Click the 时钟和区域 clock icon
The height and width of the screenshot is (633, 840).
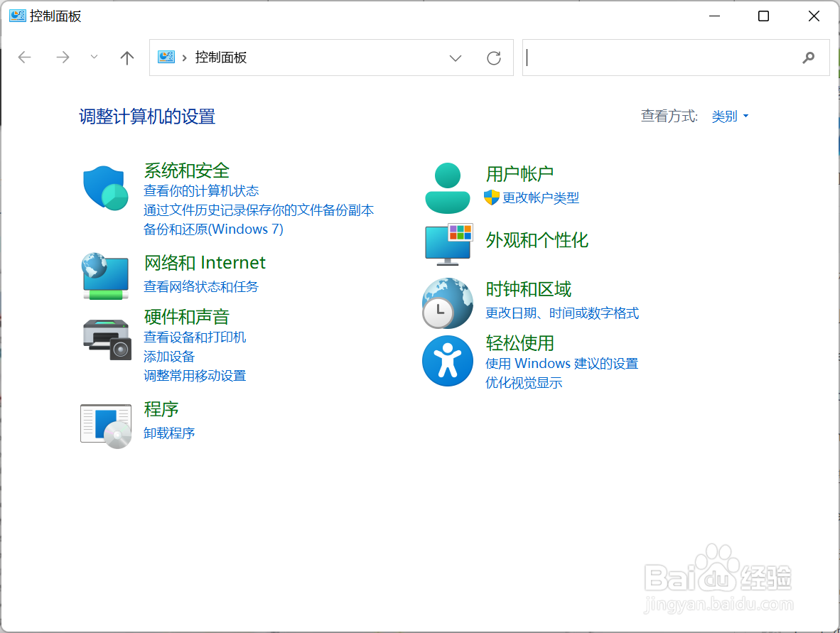[447, 303]
